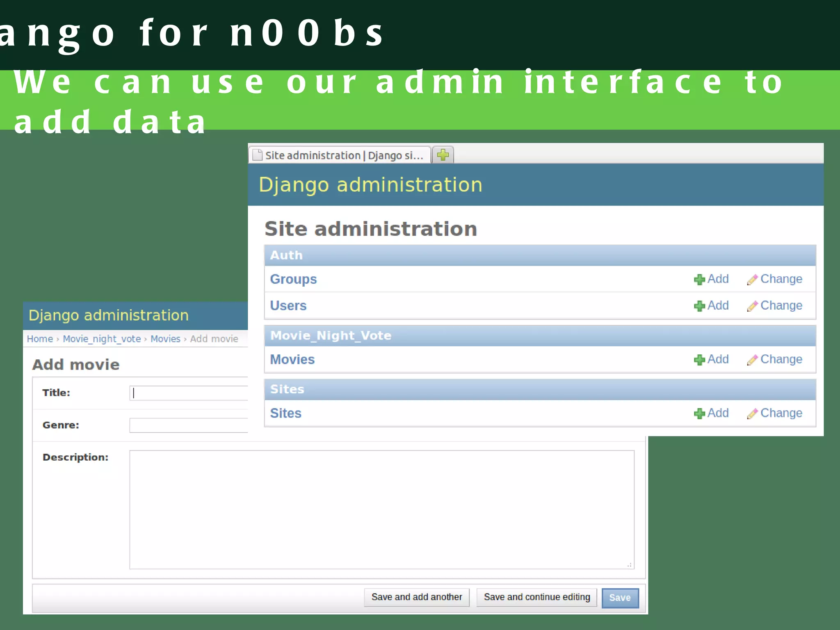
Task: Click the blue Save button
Action: coord(620,598)
